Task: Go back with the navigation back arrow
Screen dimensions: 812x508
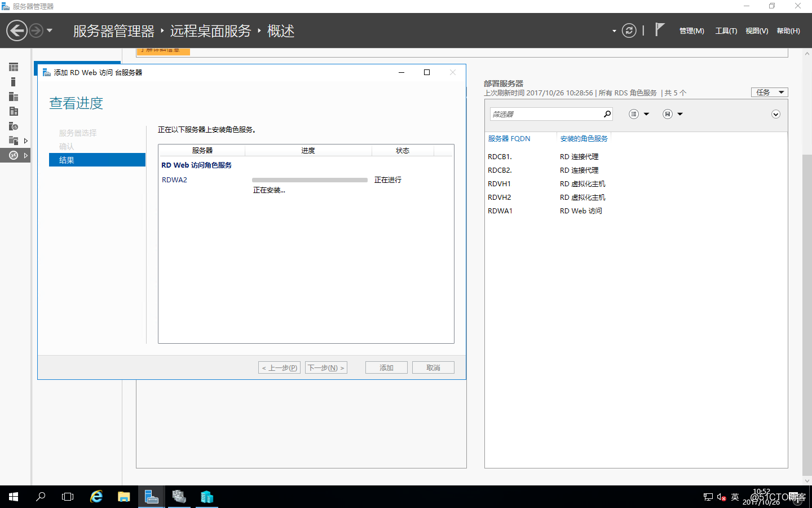Action: [x=17, y=30]
